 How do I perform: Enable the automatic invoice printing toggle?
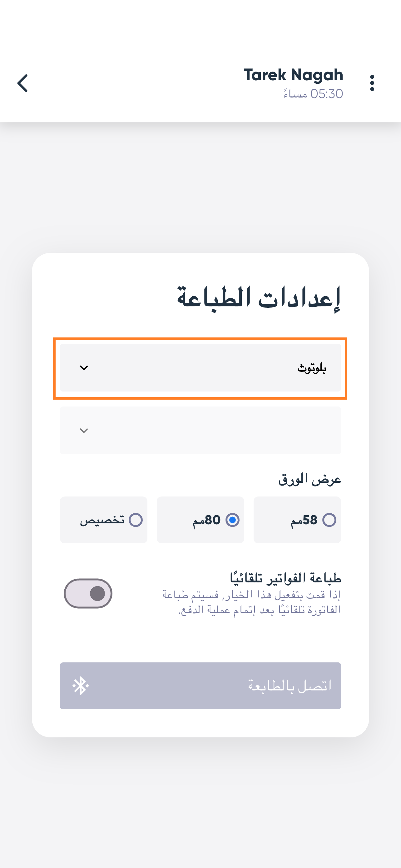click(88, 593)
